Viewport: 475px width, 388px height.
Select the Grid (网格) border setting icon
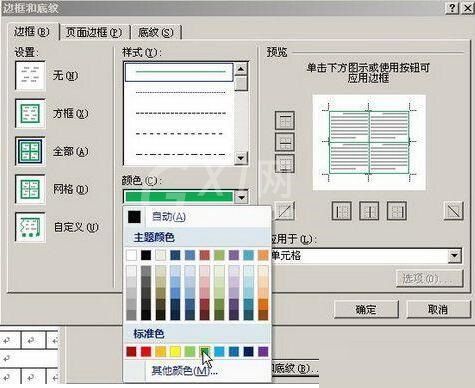tap(30, 189)
